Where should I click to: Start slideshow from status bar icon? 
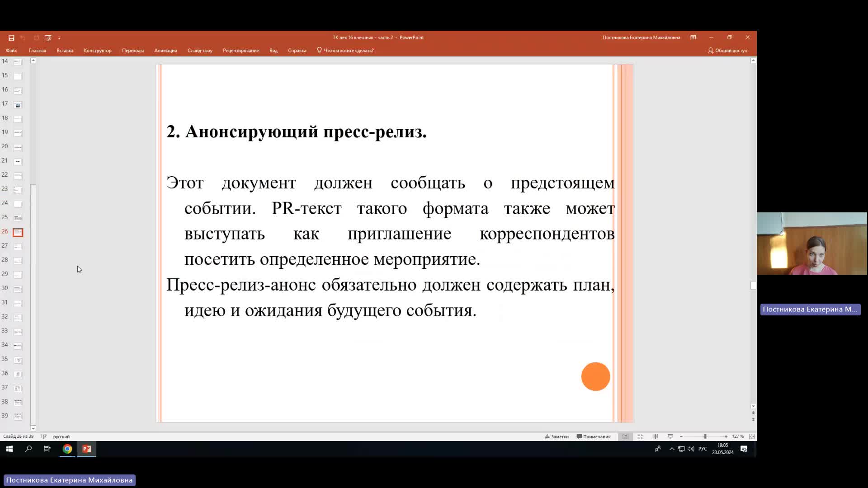[670, 436]
